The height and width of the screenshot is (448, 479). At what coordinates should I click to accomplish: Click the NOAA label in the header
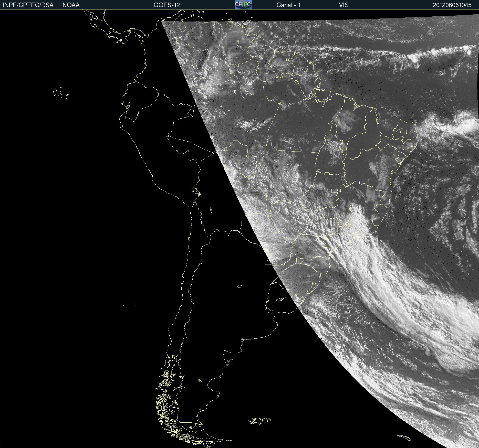coord(71,5)
